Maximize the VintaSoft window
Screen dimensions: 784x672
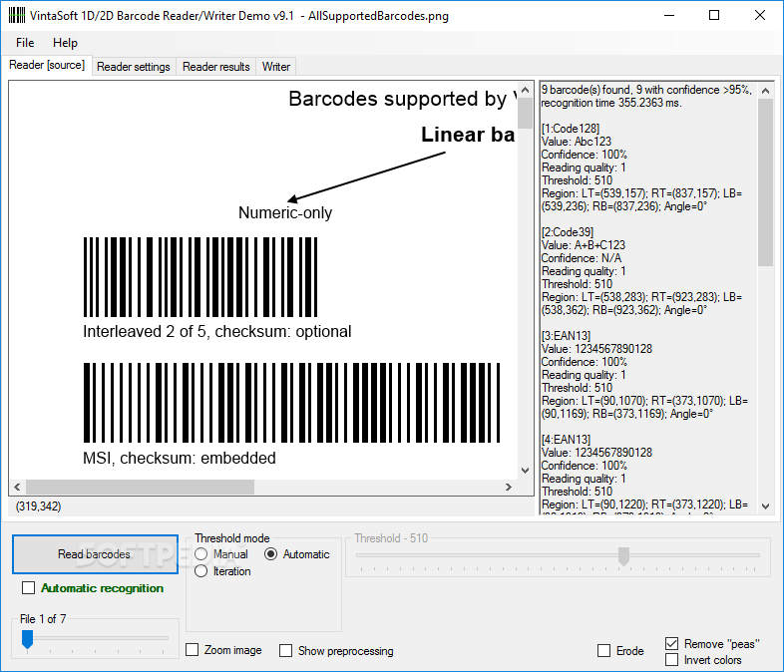[x=714, y=16]
